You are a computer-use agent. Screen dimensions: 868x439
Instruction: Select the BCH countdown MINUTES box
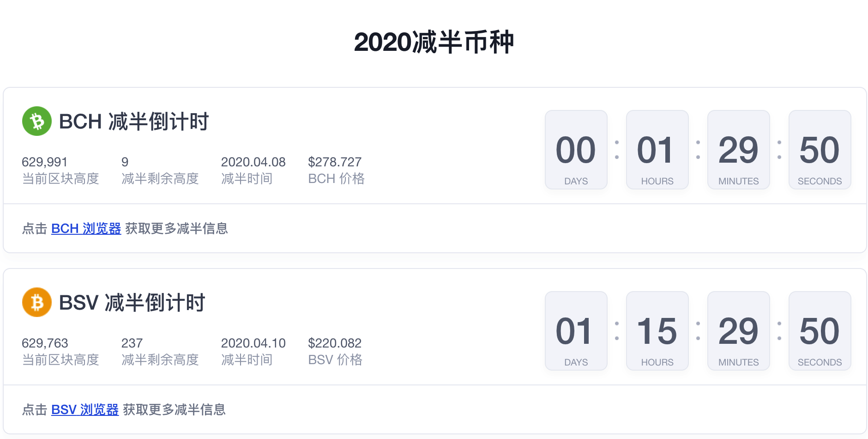click(739, 150)
